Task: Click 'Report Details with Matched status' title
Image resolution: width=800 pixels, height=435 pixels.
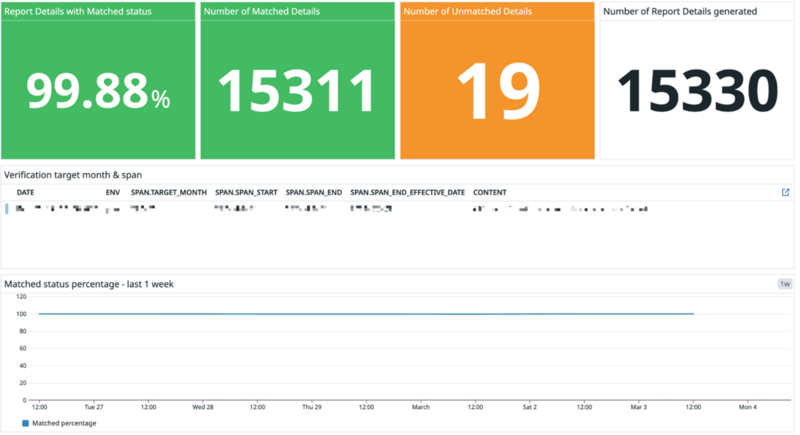Action: click(x=78, y=11)
